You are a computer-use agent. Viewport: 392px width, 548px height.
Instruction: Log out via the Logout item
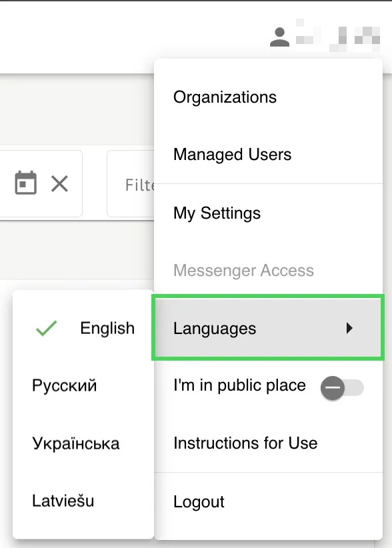click(268, 502)
